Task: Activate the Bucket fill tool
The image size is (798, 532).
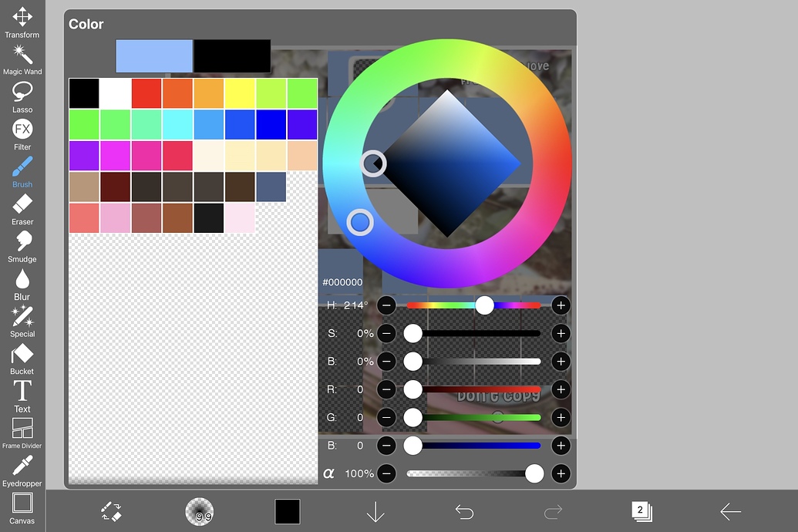Action: [22, 355]
